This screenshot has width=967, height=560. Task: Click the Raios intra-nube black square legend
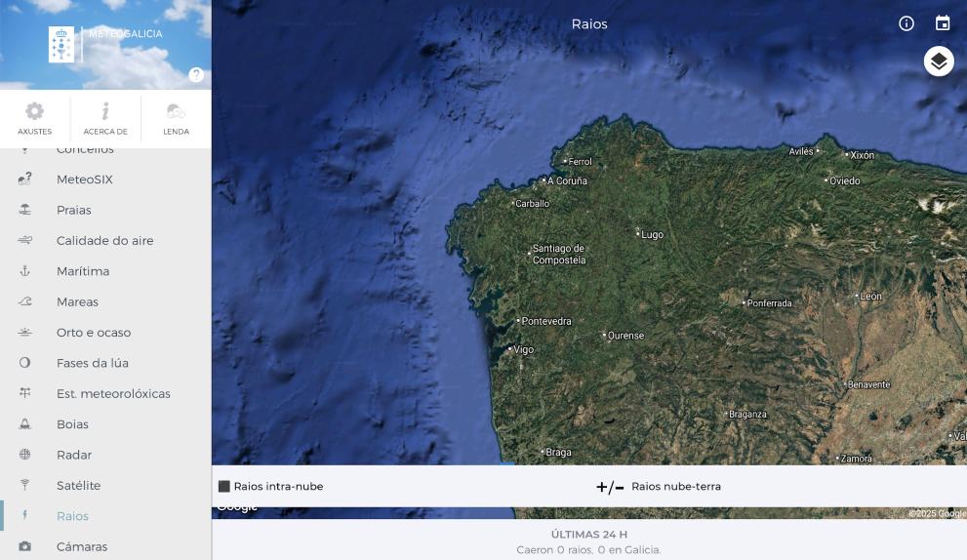223,486
